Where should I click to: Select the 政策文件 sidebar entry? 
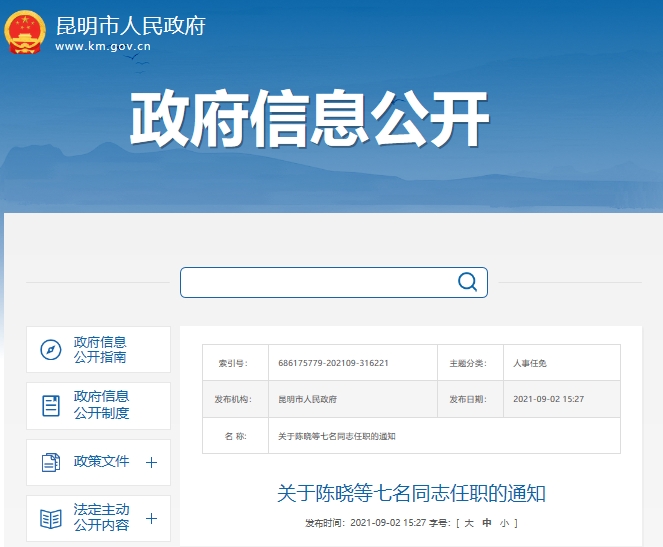(101, 462)
